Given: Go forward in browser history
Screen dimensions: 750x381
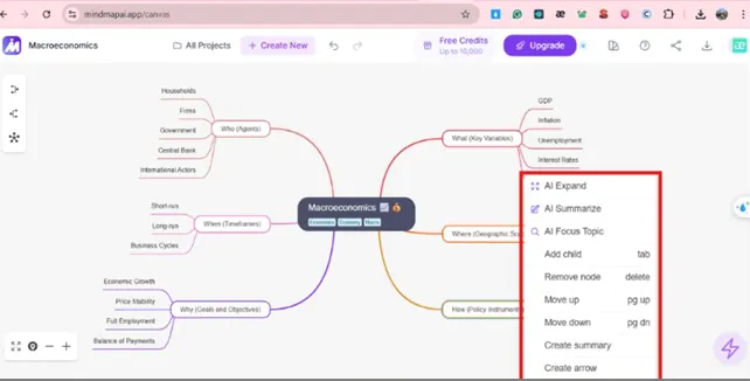Looking at the screenshot, I should pos(25,14).
